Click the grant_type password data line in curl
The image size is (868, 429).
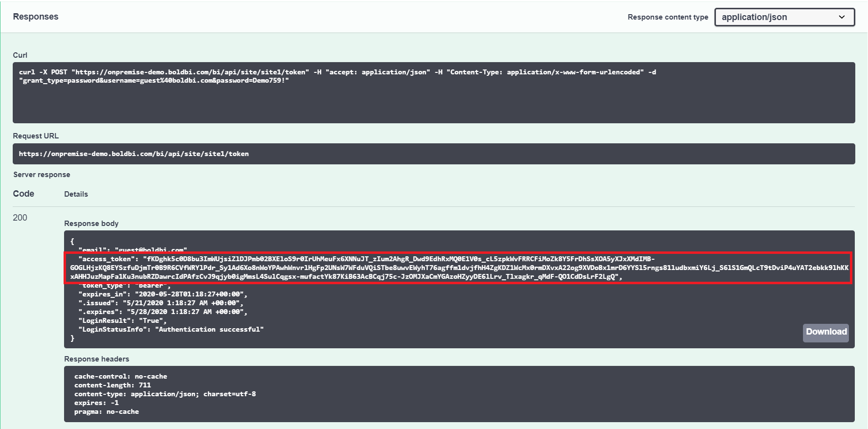[154, 81]
